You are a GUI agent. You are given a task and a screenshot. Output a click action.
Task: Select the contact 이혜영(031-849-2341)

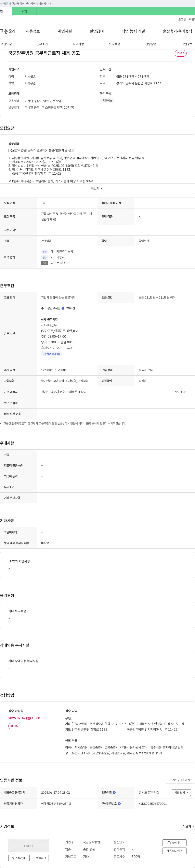tap(56, 804)
